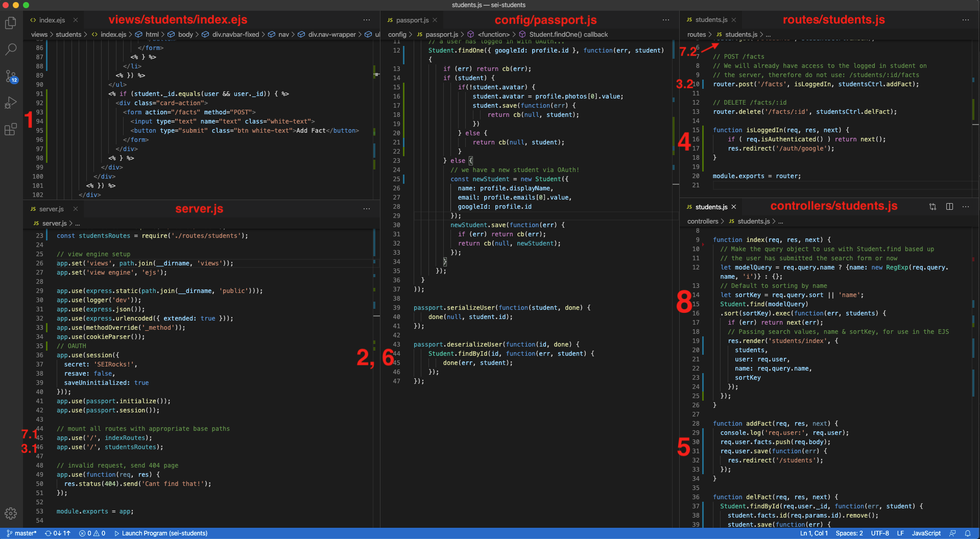Expand the 'config' folder breadcrumb

[x=397, y=35]
